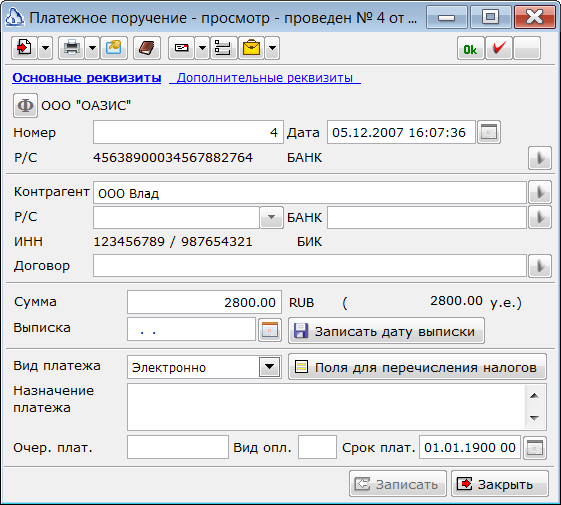Viewport: 561px width, 505px height.
Task: Select the Основные реквизиты tab
Action: click(87, 78)
